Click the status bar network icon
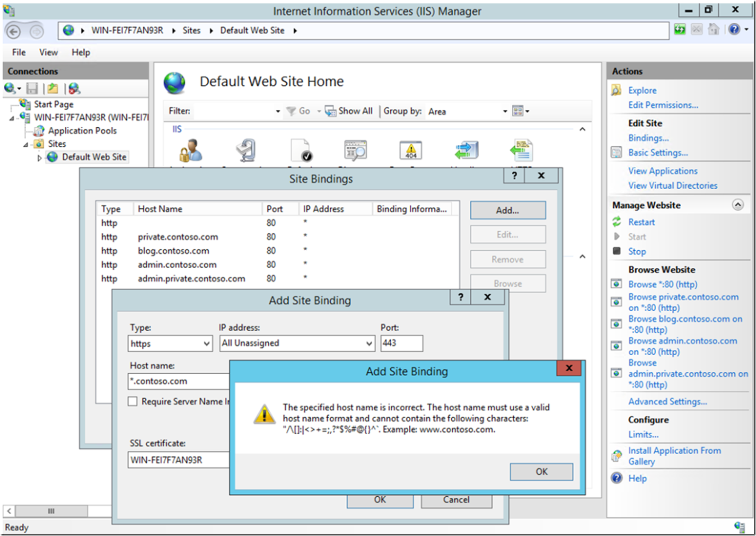Image resolution: width=756 pixels, height=536 pixels. [x=739, y=527]
